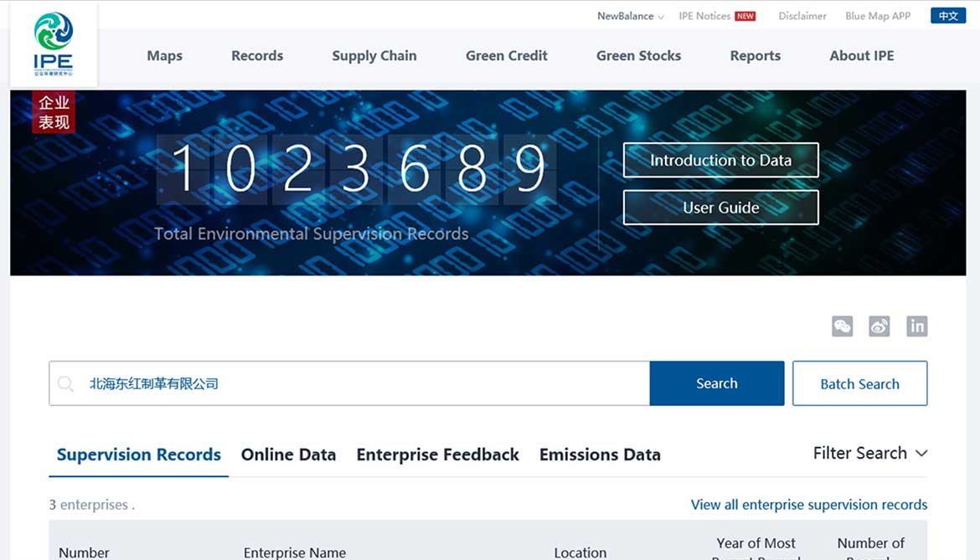Open the Introduction to Data page
Screen dimensions: 980x560
(720, 160)
